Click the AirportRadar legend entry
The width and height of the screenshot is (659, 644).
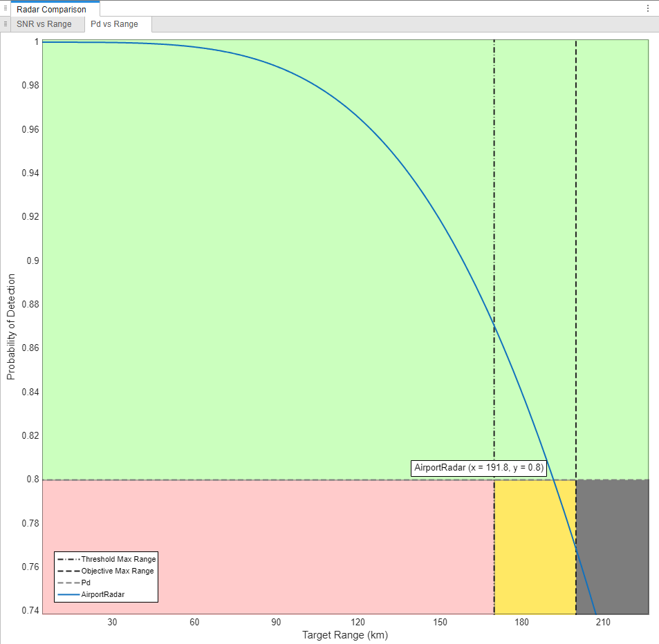(x=103, y=594)
